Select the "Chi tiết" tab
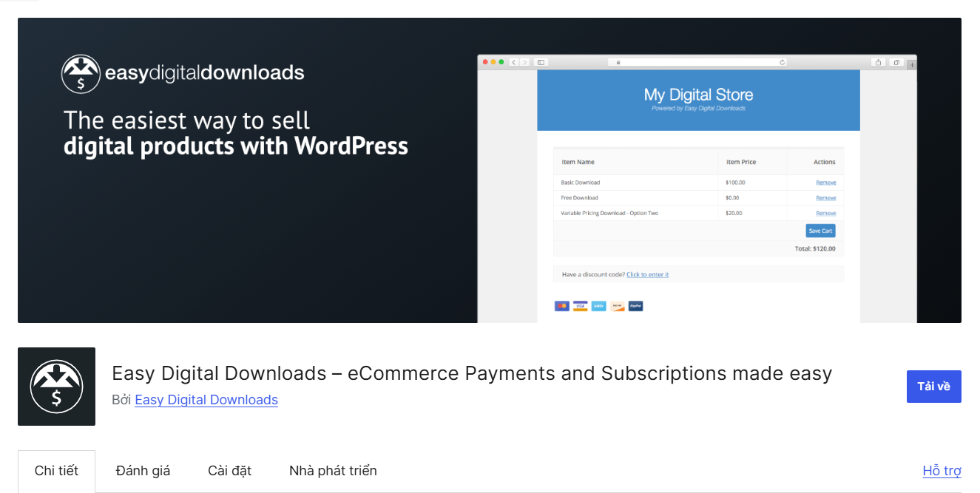Image resolution: width=980 pixels, height=493 pixels. pos(56,471)
